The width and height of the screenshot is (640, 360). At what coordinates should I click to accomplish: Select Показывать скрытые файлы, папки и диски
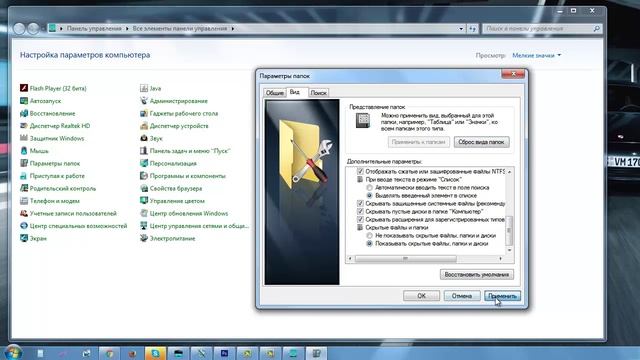point(369,244)
